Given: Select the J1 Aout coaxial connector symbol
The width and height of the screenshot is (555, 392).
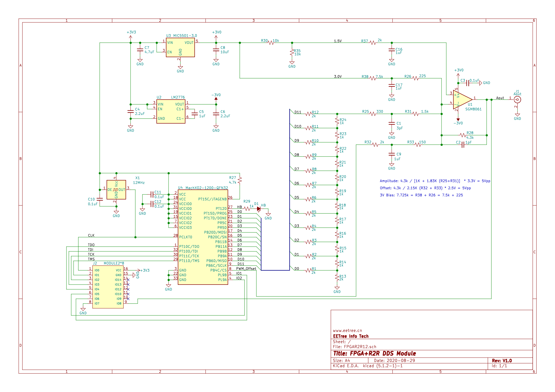Looking at the screenshot, I should 517,100.
